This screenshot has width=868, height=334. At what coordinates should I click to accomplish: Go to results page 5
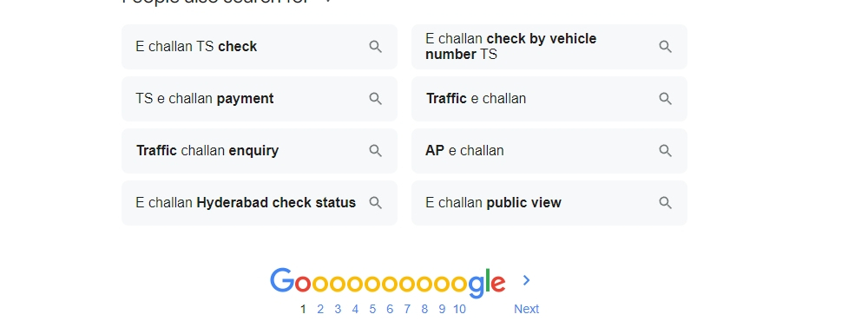372,309
